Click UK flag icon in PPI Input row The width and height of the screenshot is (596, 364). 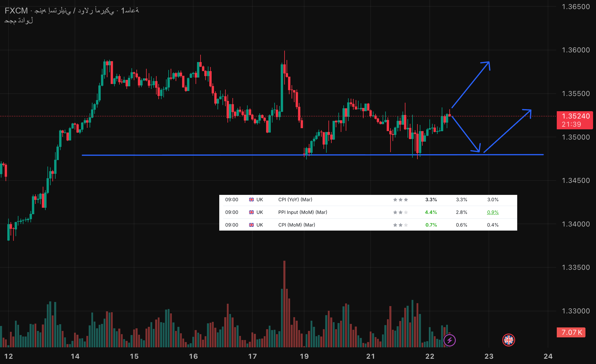tap(251, 212)
